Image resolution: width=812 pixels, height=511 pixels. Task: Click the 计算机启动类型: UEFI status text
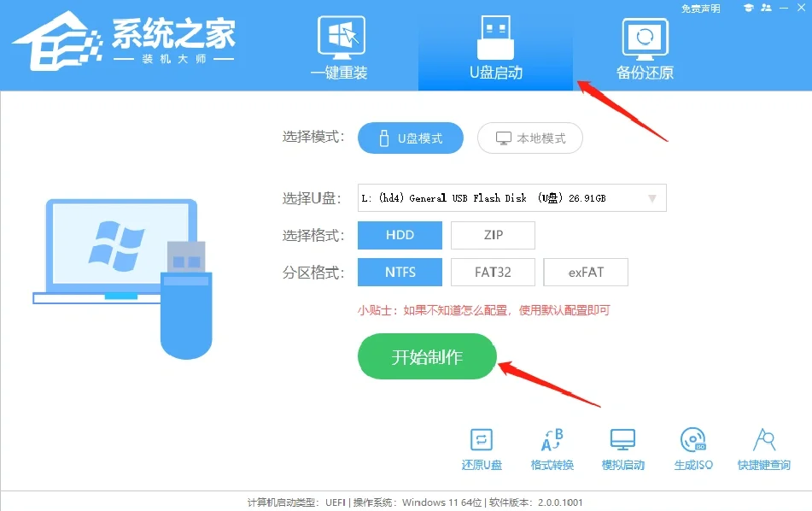click(296, 502)
